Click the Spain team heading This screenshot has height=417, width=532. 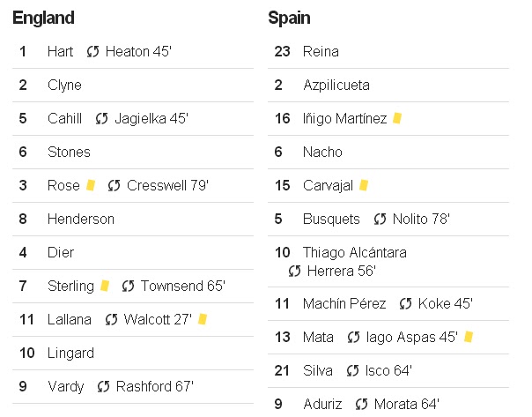[x=289, y=19]
